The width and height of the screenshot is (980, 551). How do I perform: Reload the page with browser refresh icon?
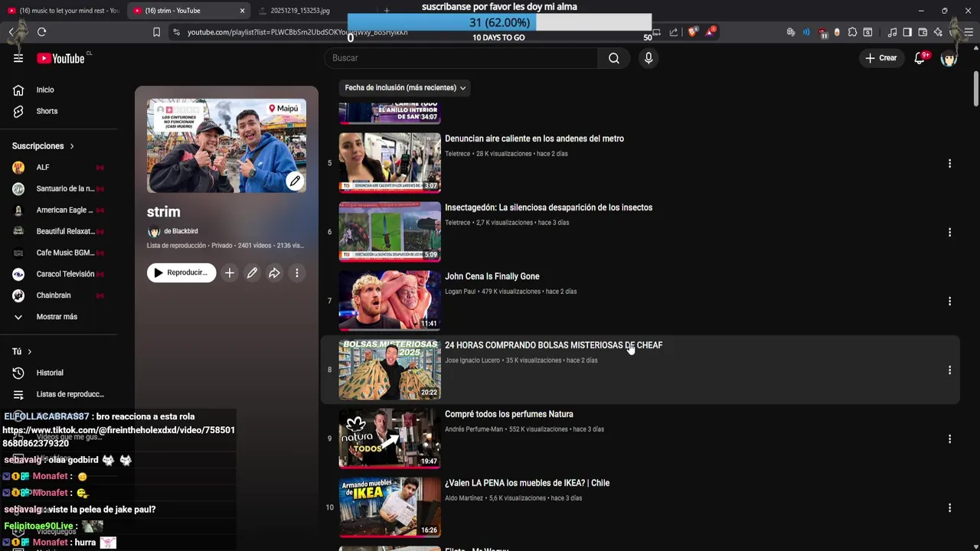(41, 32)
